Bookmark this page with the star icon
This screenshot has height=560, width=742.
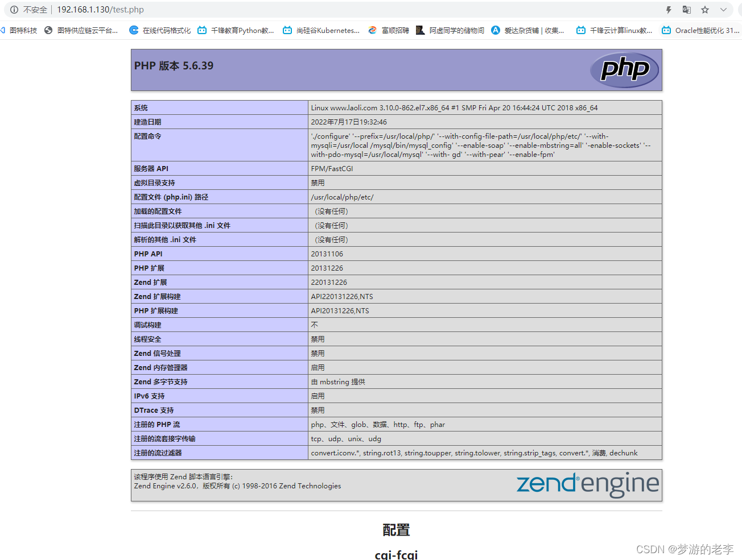point(705,10)
